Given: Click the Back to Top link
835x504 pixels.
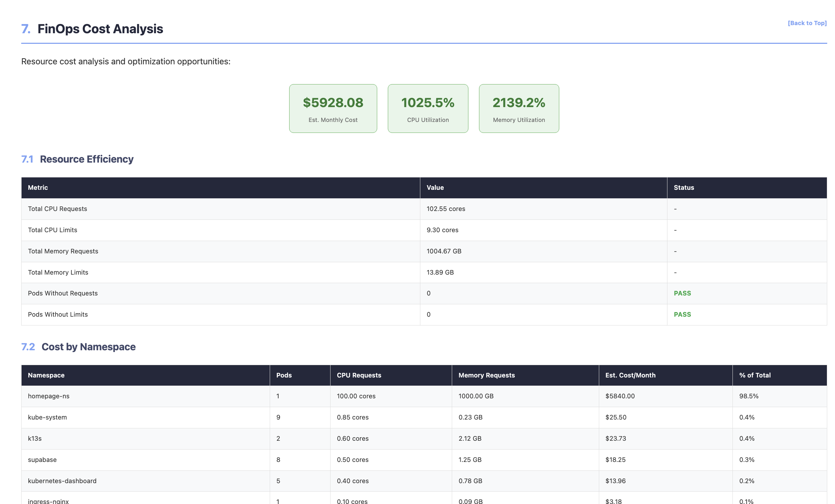Looking at the screenshot, I should tap(807, 23).
